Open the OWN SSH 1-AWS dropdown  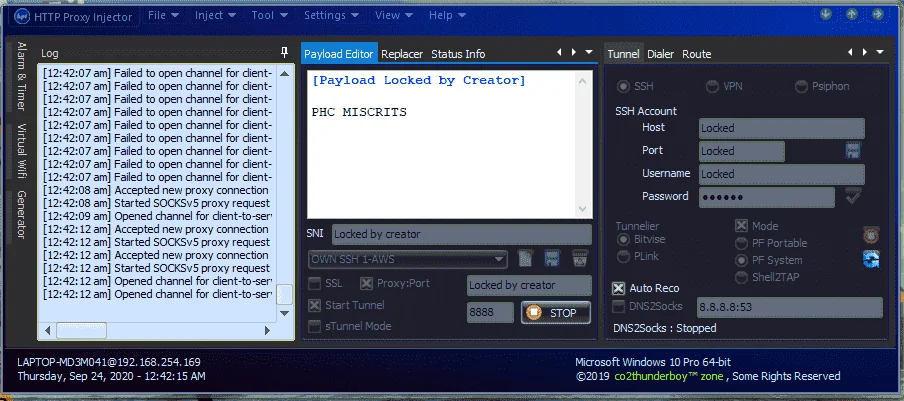tap(408, 259)
